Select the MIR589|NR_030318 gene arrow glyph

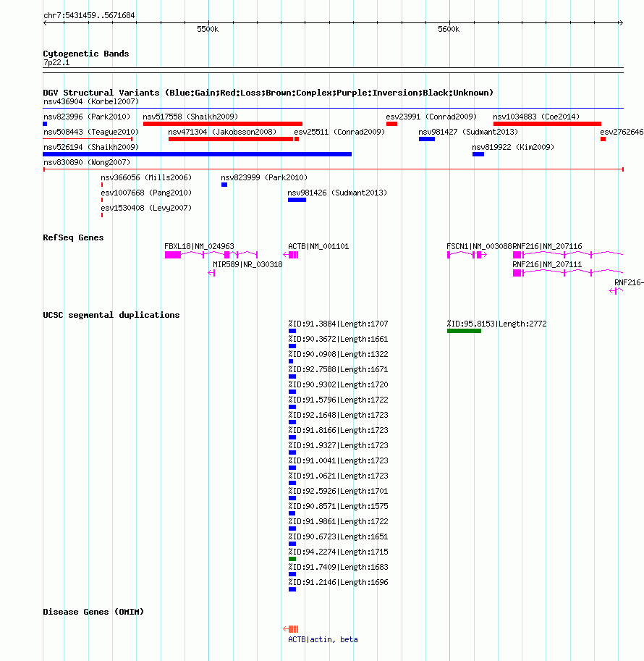[x=211, y=273]
